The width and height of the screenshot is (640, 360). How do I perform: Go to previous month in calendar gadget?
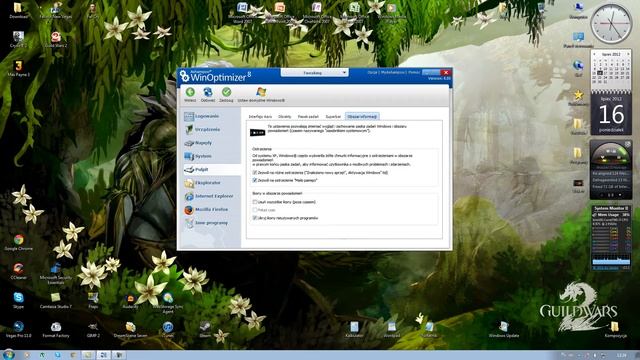click(594, 54)
